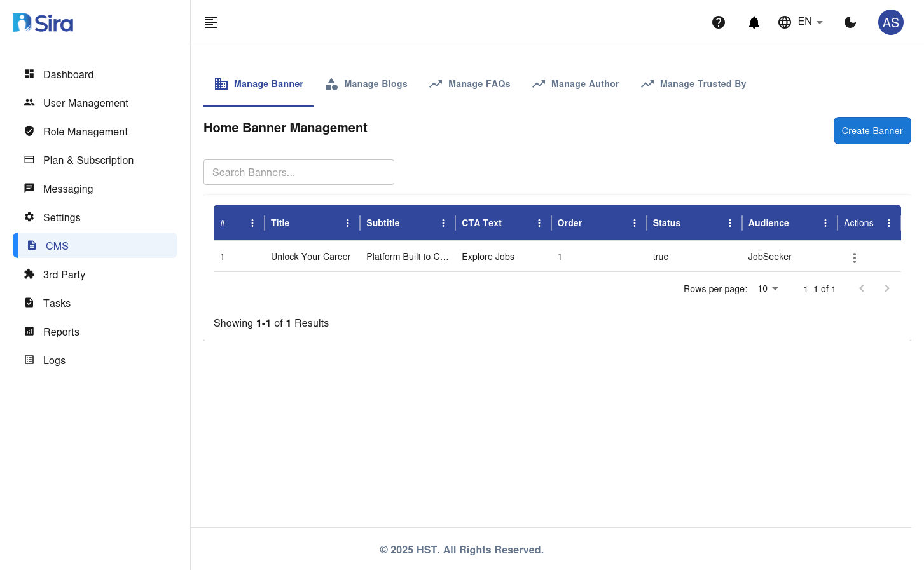The width and height of the screenshot is (924, 570).
Task: Open Plan & Subscription page
Action: [x=88, y=160]
